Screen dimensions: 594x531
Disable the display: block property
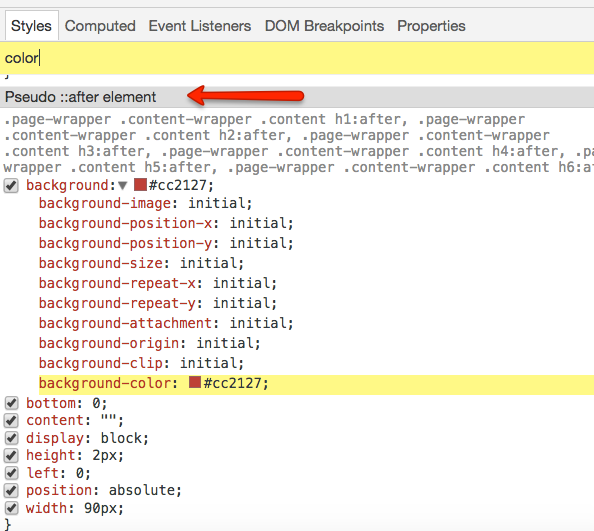point(11,438)
